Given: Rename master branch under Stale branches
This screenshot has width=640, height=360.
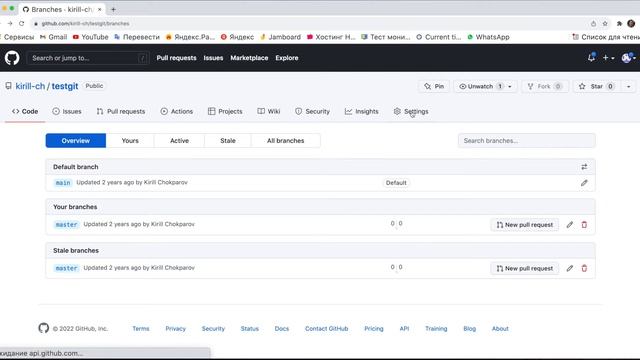Looking at the screenshot, I should tap(569, 268).
